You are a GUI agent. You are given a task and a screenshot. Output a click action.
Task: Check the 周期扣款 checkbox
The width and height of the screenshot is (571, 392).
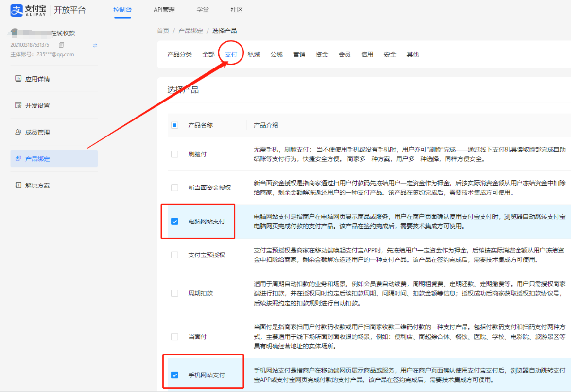click(175, 293)
